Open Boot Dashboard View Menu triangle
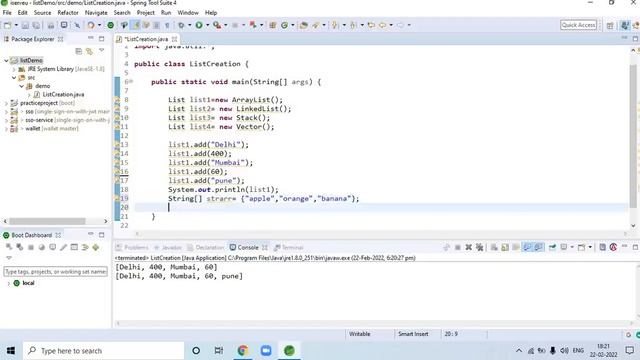Viewport: 640px width, 360px height. coord(9,258)
